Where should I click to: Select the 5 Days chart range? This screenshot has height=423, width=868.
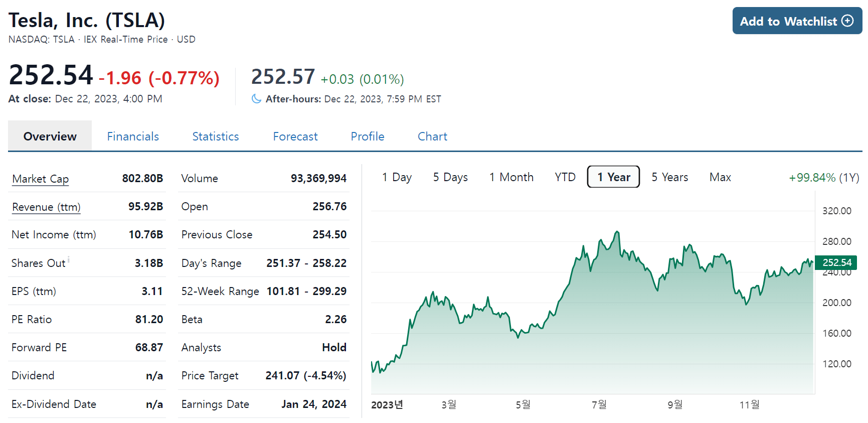[x=450, y=177]
